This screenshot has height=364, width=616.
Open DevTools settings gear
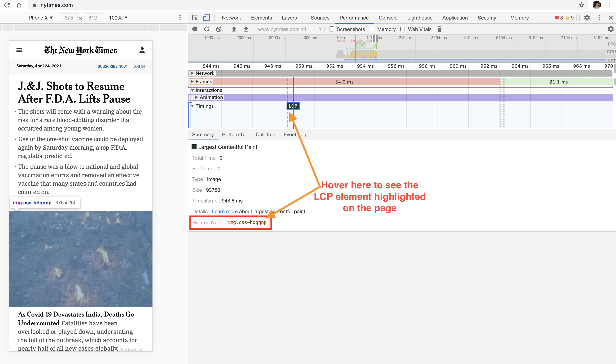[x=587, y=18]
